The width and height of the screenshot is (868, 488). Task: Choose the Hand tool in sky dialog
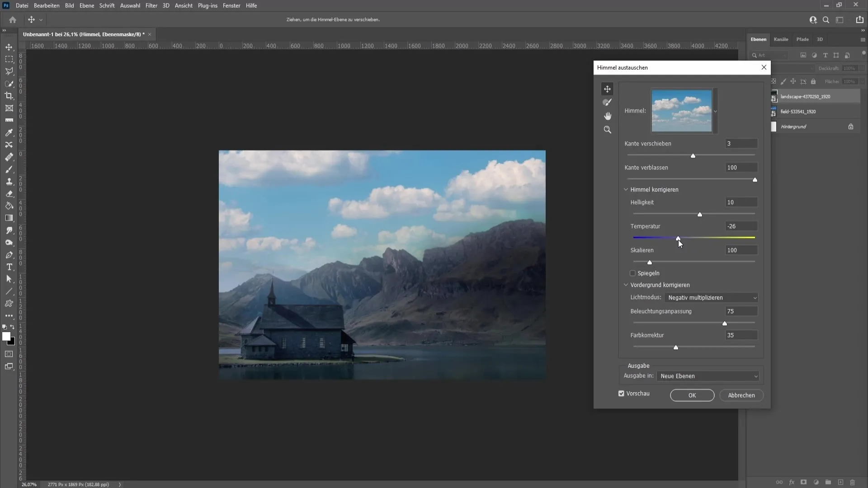tap(607, 116)
